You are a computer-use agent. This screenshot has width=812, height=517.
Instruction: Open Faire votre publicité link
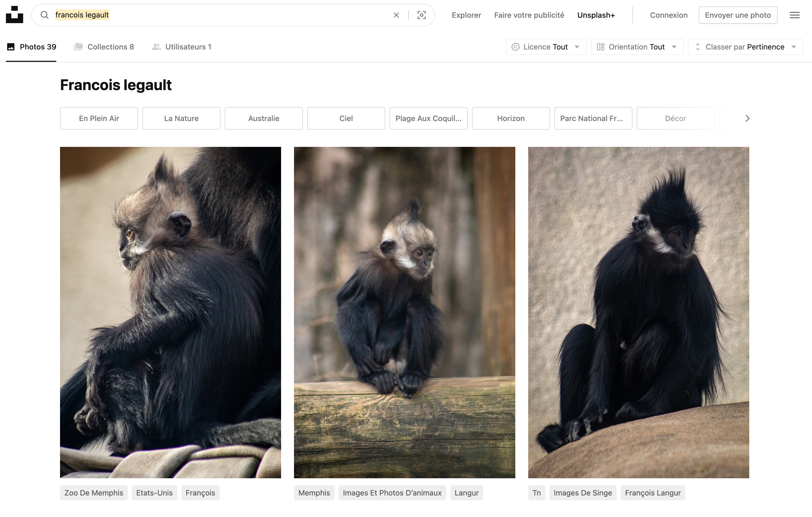(x=529, y=15)
